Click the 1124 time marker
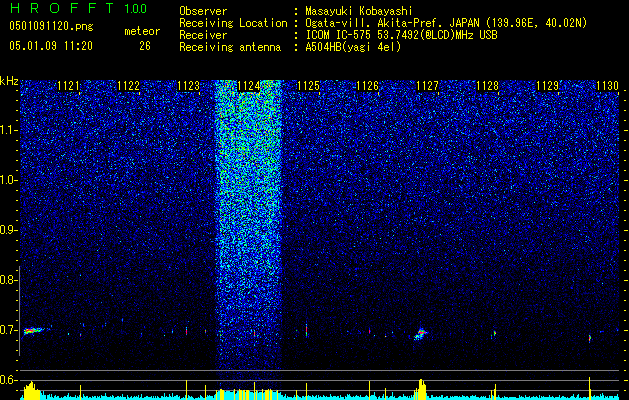The image size is (629, 400). [x=248, y=85]
